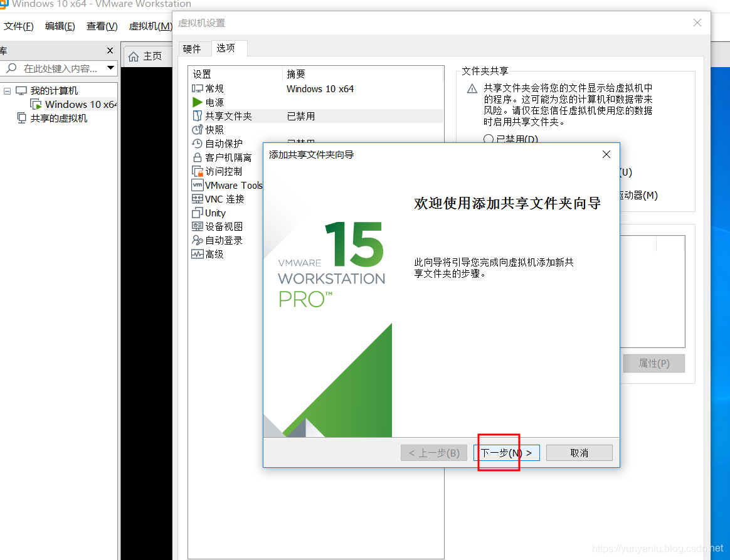Screen dimensions: 730x560
Task: Select the 共享文件夹 row summary 已禁用
Action: 301,116
